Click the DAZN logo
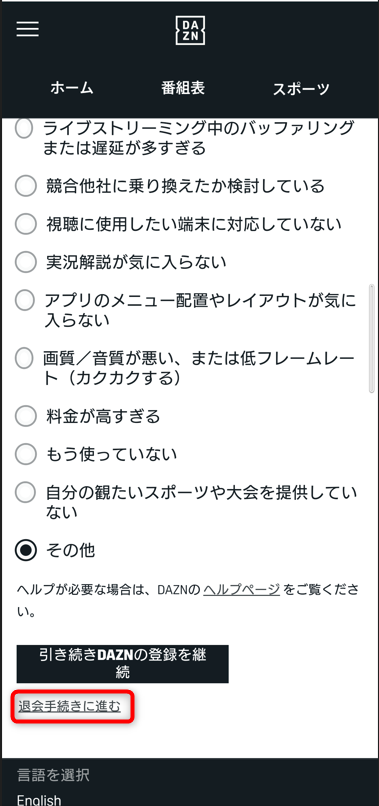 [190, 30]
